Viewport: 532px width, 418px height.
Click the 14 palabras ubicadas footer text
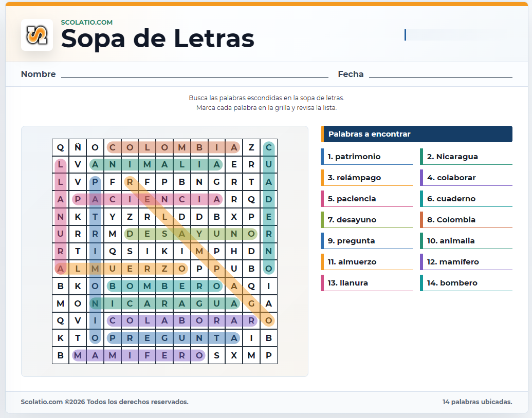tap(478, 402)
